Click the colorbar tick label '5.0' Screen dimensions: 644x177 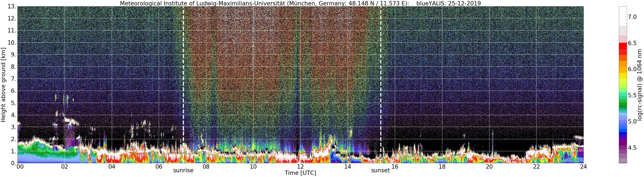click(632, 121)
